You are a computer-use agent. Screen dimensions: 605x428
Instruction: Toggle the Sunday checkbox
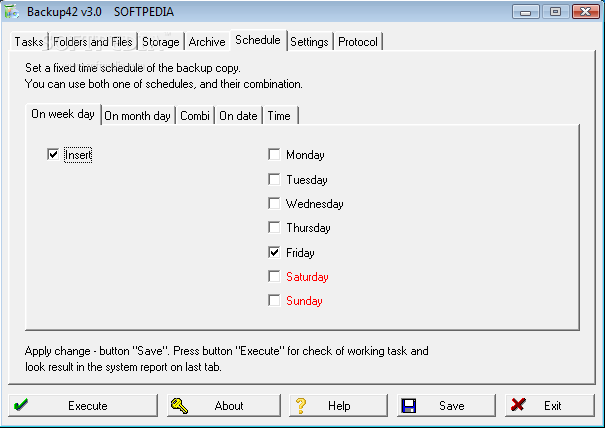[x=274, y=300]
